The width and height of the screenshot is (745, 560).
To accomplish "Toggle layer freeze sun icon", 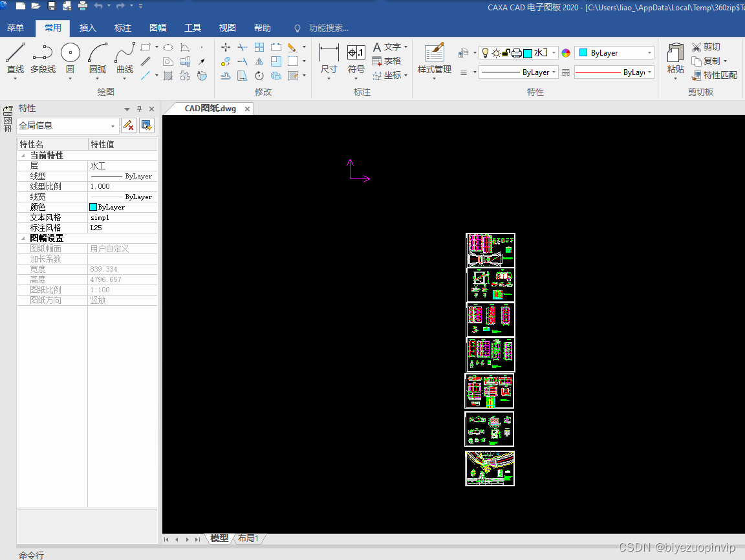I will 496,53.
